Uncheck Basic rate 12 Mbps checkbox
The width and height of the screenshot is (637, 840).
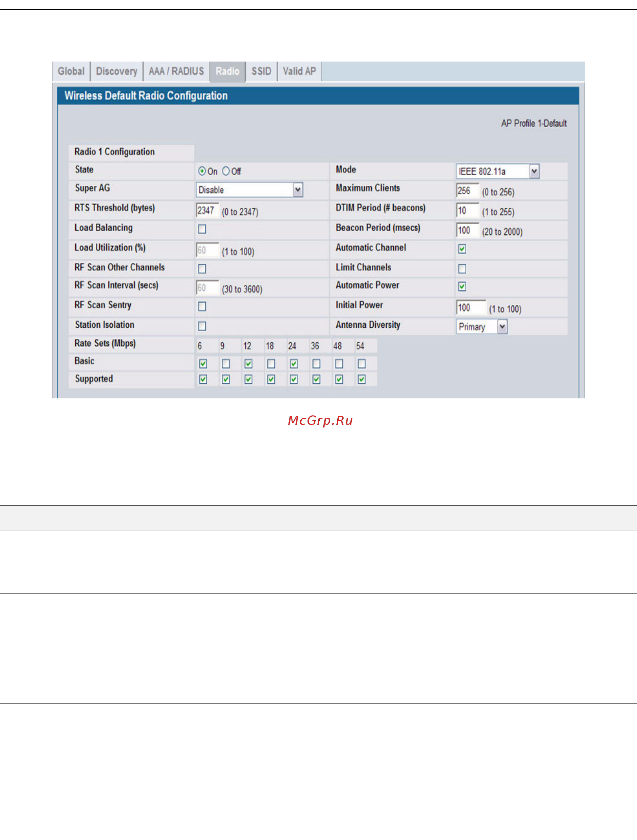[x=249, y=364]
